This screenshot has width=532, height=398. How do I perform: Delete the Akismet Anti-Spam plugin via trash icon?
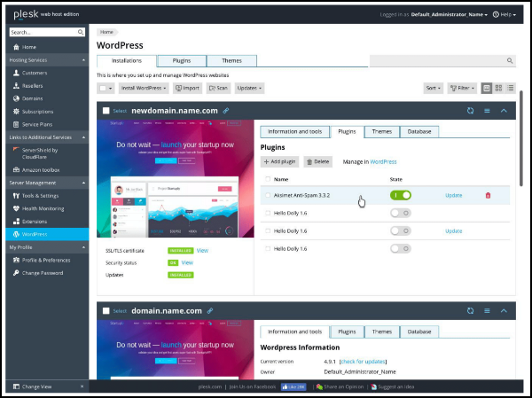[487, 195]
